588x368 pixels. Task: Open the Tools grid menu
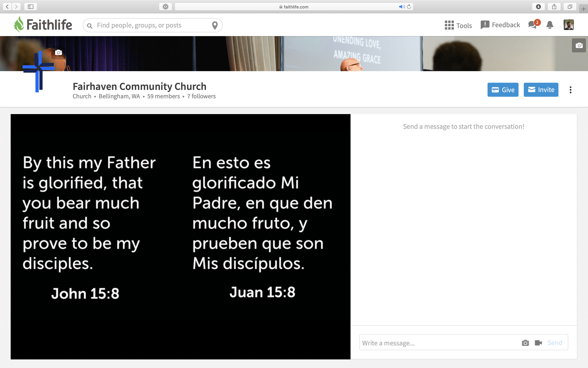(458, 25)
